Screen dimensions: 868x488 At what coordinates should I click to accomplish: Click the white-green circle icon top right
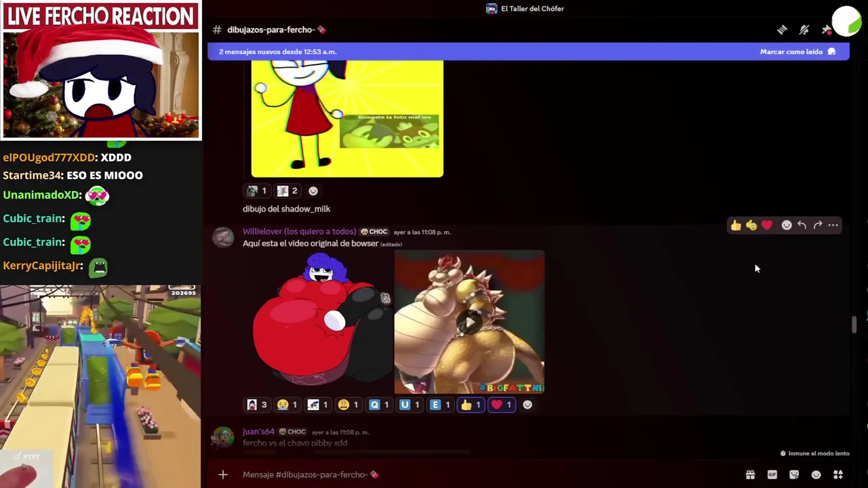click(x=847, y=20)
